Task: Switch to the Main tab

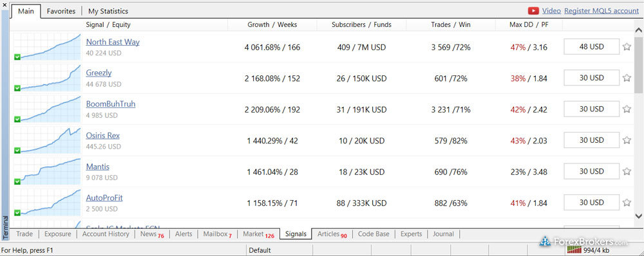Action: pyautogui.click(x=26, y=11)
